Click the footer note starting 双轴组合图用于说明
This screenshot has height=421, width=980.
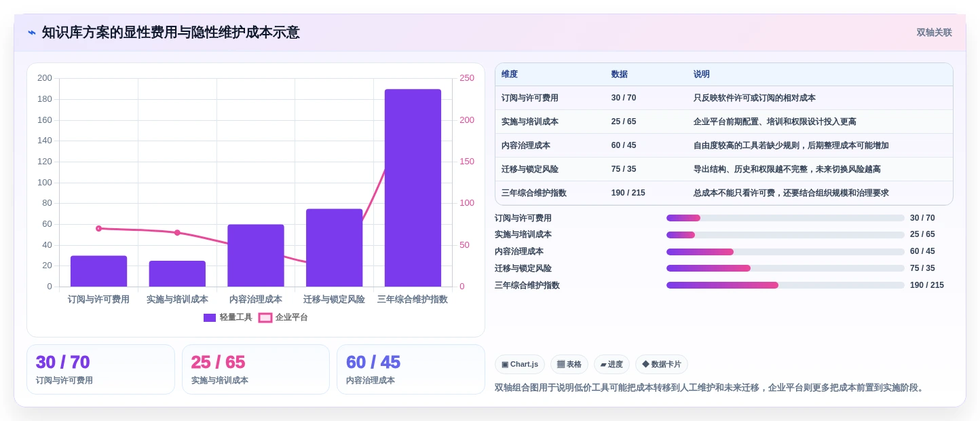(709, 388)
